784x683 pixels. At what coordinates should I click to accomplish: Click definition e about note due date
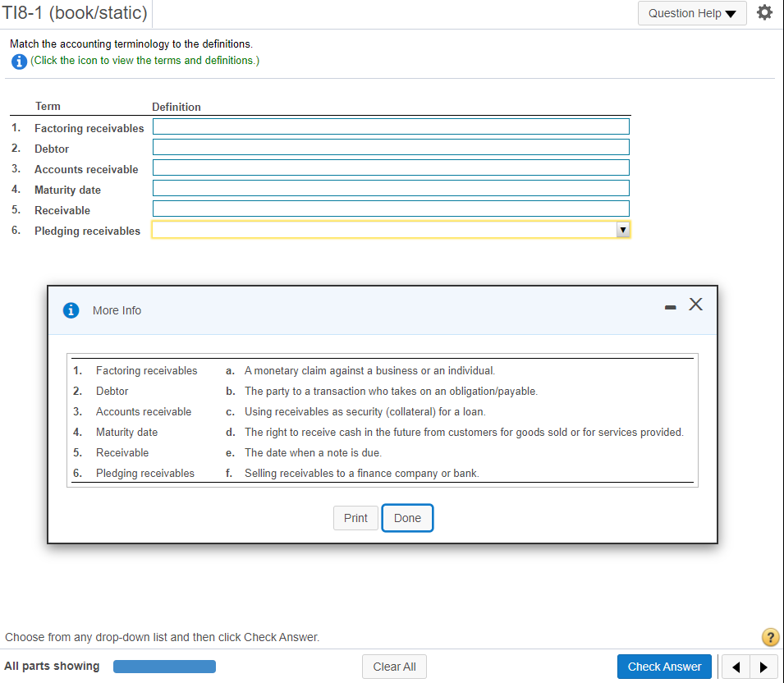[313, 452]
